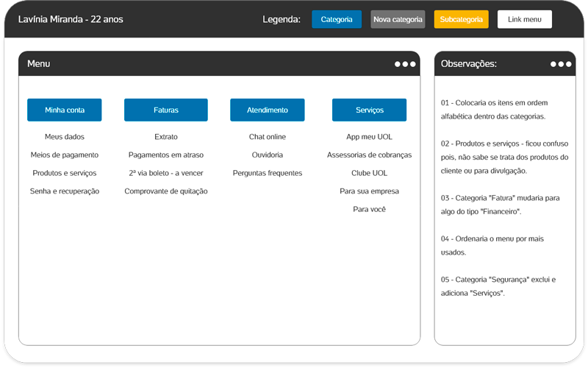This screenshot has height=368, width=588.
Task: View the Extrato link under Faturas
Action: tap(166, 137)
